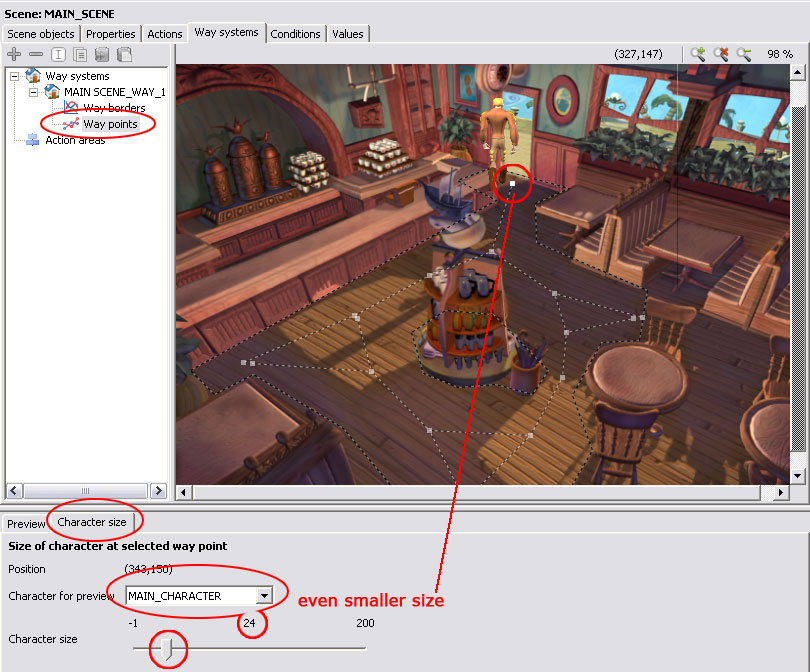
Task: Click the Way points connected-dots icon
Action: [x=71, y=123]
